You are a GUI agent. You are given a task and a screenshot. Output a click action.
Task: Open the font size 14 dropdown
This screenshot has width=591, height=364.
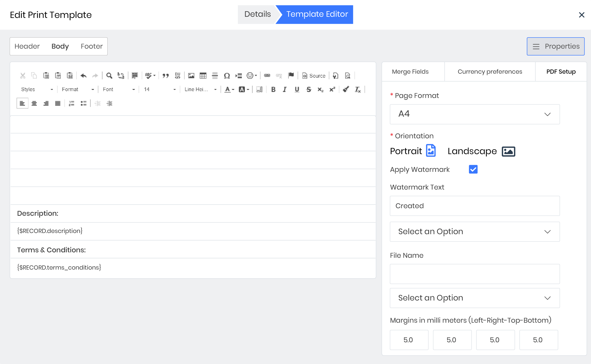(x=160, y=89)
